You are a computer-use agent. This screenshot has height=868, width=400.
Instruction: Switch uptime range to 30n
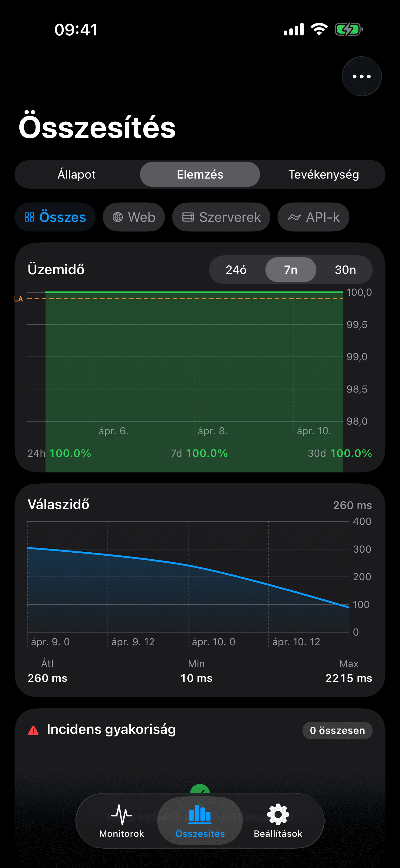(x=345, y=270)
